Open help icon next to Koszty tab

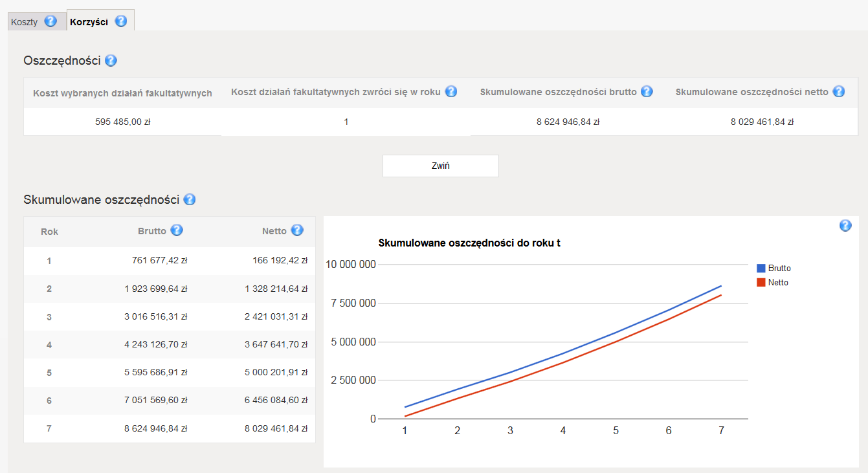[50, 21]
